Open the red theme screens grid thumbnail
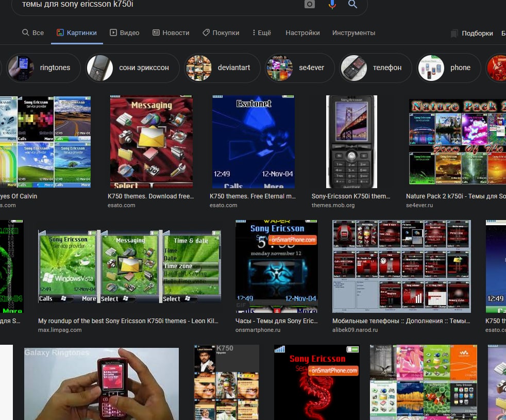Screen dimensions: 506x420 (x=401, y=266)
